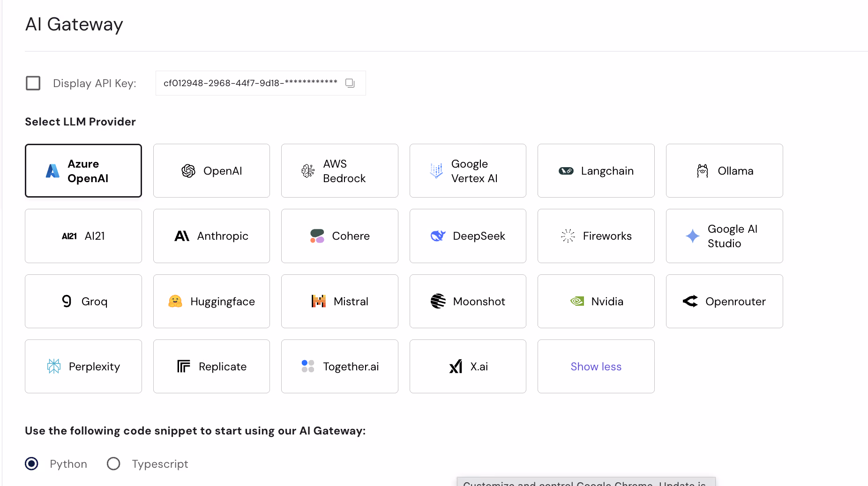Click the AI21 logo icon
Viewport: 868px width, 486px height.
click(x=69, y=236)
